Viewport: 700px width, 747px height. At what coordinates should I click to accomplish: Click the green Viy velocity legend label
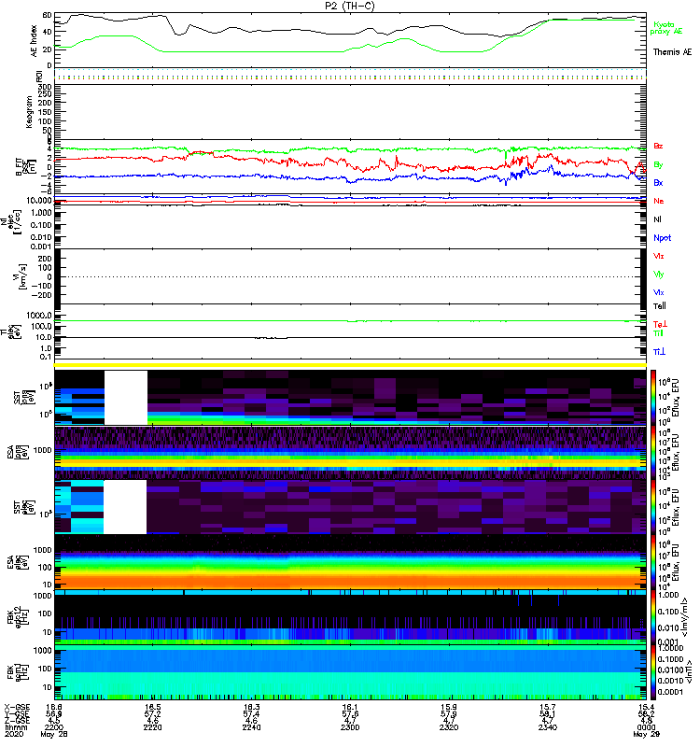[x=659, y=275]
